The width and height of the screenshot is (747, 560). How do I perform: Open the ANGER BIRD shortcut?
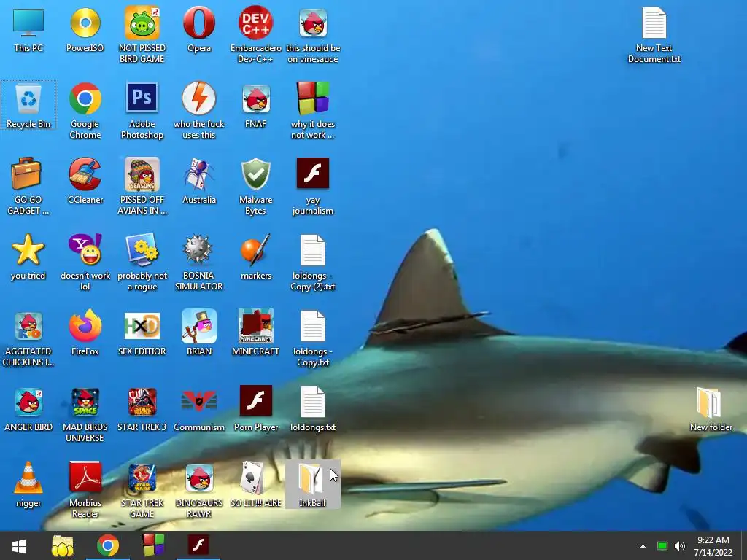[x=28, y=409]
